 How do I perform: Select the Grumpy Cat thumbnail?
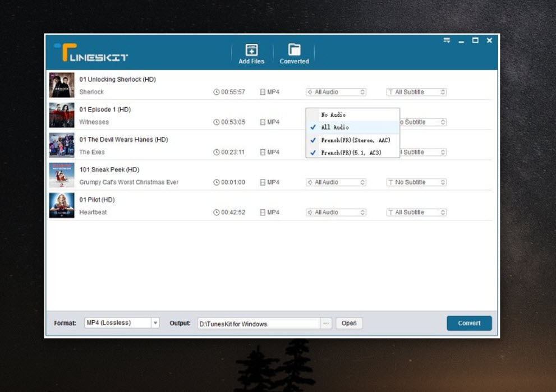click(62, 176)
